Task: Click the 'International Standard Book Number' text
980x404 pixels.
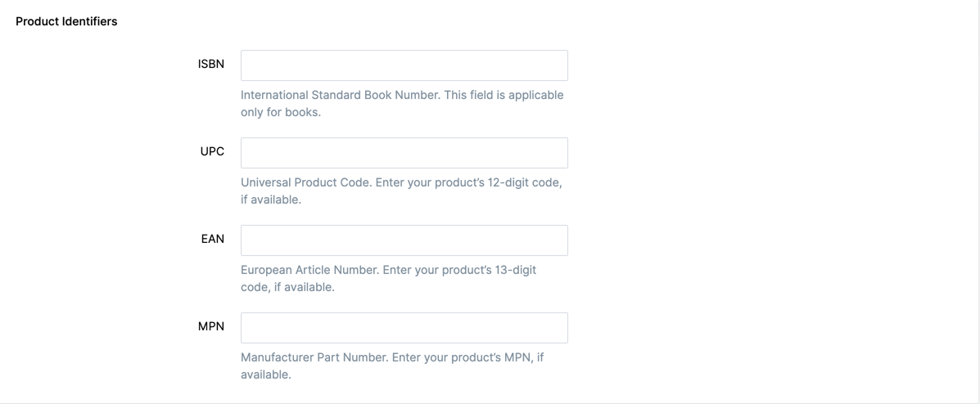Action: coord(341,95)
